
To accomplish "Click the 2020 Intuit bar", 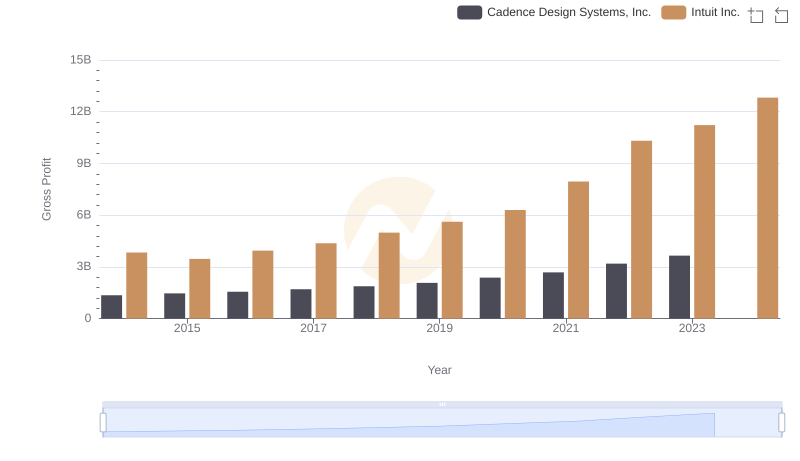I will coord(515,265).
